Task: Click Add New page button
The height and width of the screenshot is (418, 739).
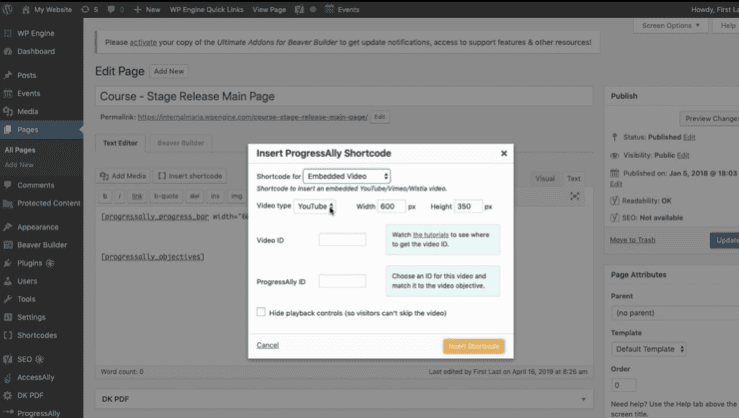Action: click(x=169, y=71)
